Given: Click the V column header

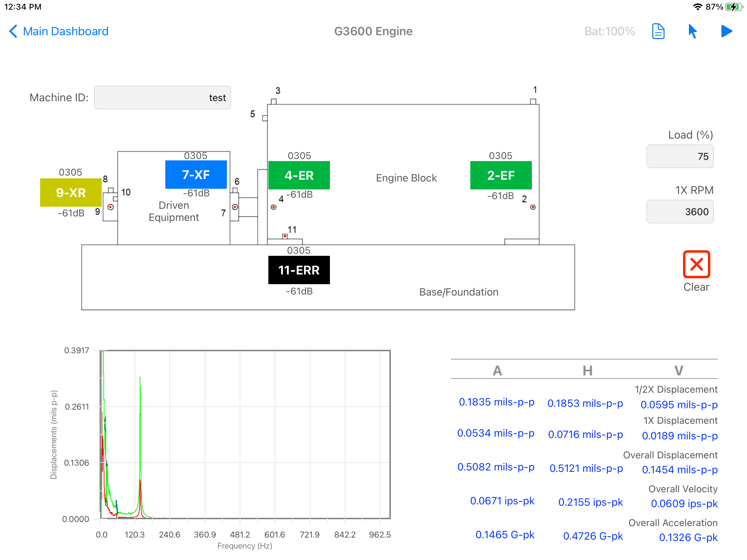Looking at the screenshot, I should (x=679, y=371).
